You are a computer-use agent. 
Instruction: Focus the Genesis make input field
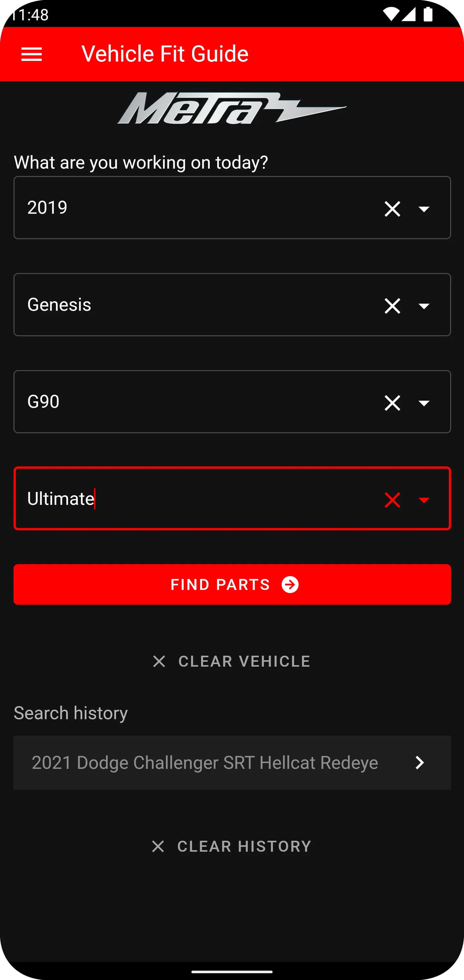pos(190,305)
